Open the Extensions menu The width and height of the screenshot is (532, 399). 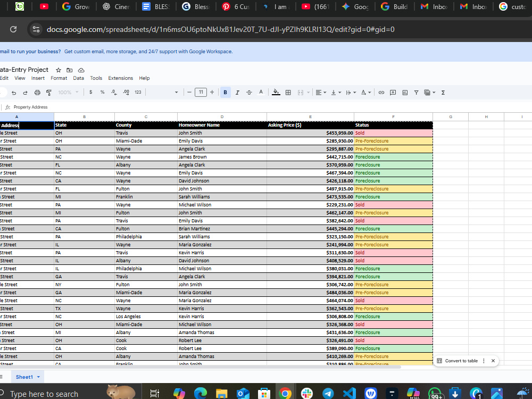120,78
